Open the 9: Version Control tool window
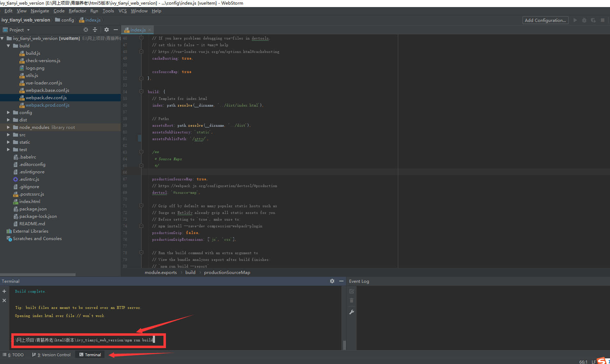Image resolution: width=610 pixels, height=364 pixels. pos(52,355)
